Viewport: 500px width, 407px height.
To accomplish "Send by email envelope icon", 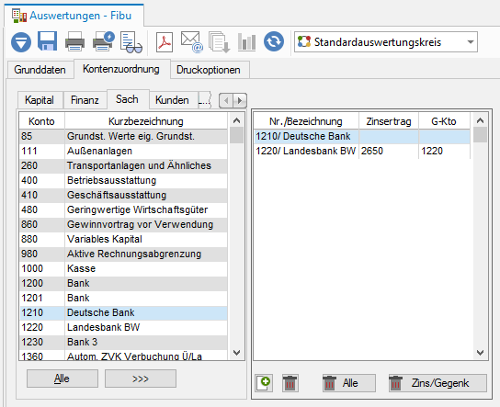I will pyautogui.click(x=192, y=42).
